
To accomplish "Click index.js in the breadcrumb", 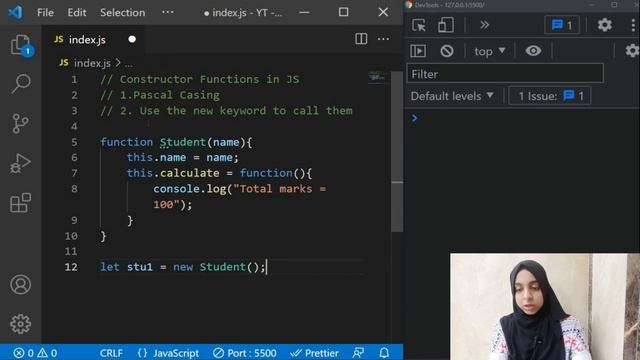I will pyautogui.click(x=92, y=63).
